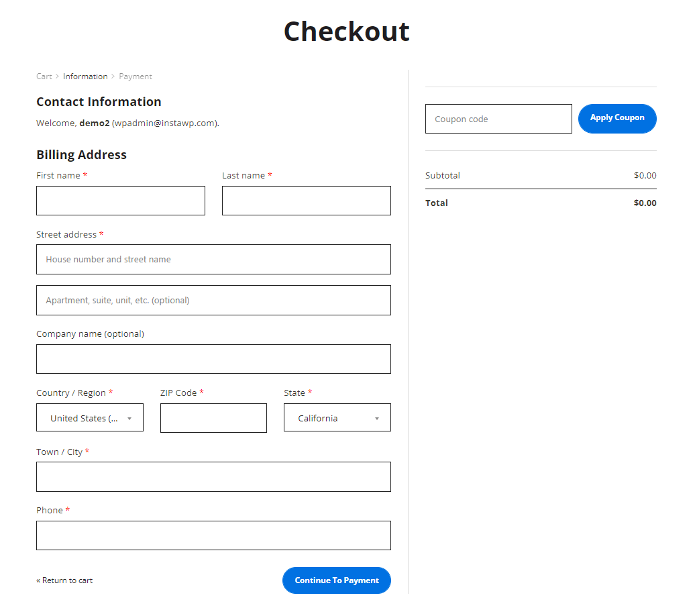Click the bold Total $0.00 amount
The width and height of the screenshot is (697, 616).
click(x=645, y=203)
